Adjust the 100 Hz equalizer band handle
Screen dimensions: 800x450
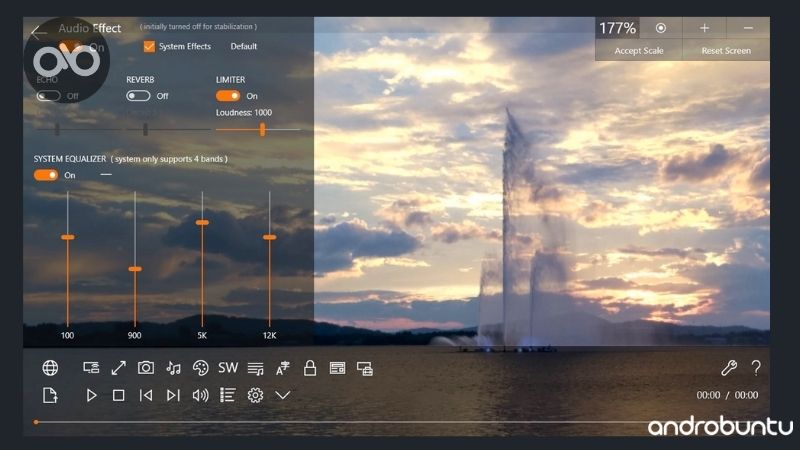click(x=68, y=237)
